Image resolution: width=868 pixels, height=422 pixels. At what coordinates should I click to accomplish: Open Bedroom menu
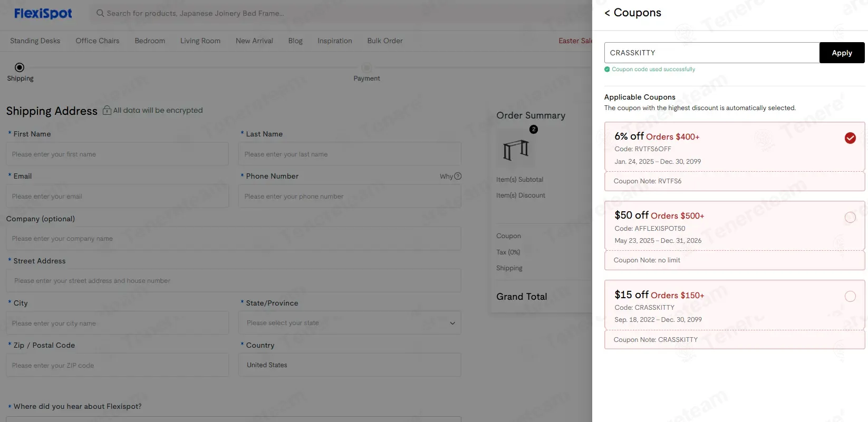click(x=150, y=41)
